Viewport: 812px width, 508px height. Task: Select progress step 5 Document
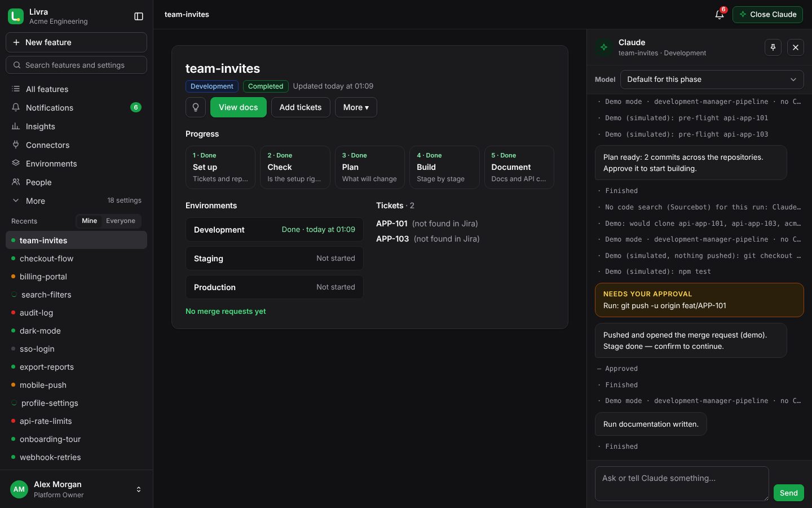click(x=519, y=167)
